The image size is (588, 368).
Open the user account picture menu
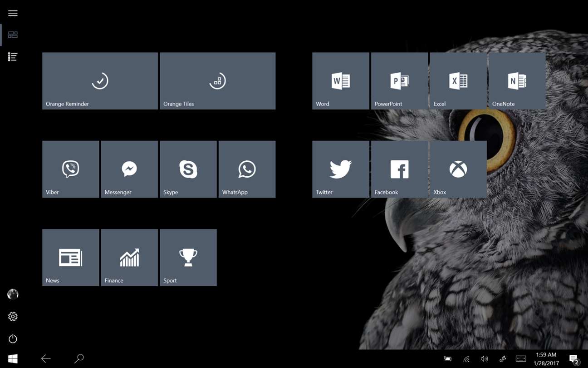[13, 294]
